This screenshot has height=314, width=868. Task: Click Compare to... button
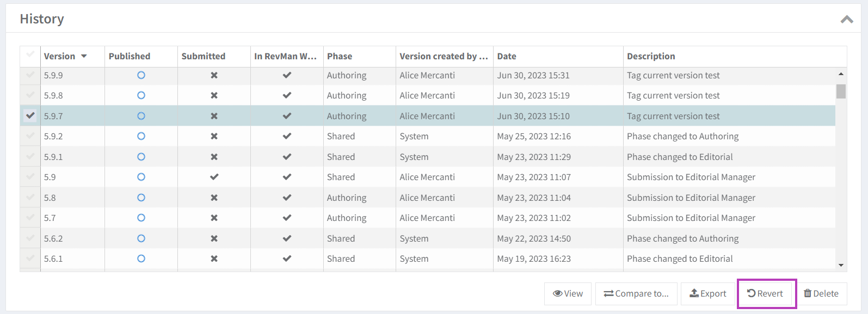pos(636,293)
